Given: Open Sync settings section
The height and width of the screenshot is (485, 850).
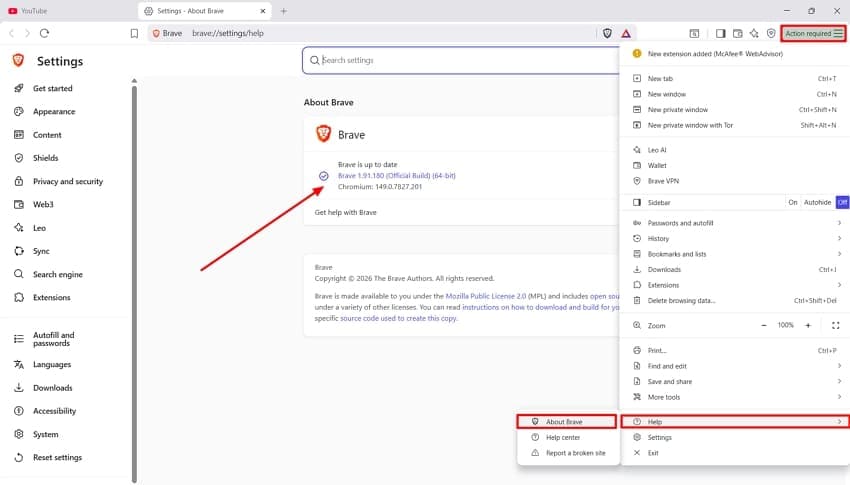Looking at the screenshot, I should (41, 251).
